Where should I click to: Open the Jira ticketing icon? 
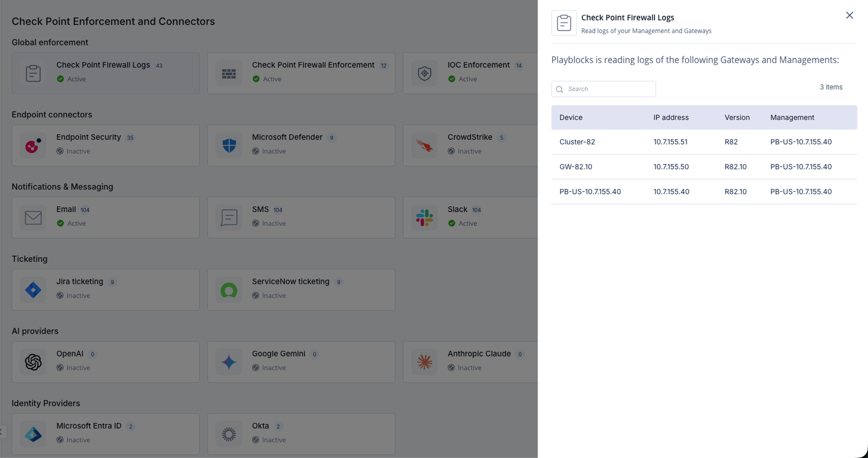pyautogui.click(x=33, y=290)
